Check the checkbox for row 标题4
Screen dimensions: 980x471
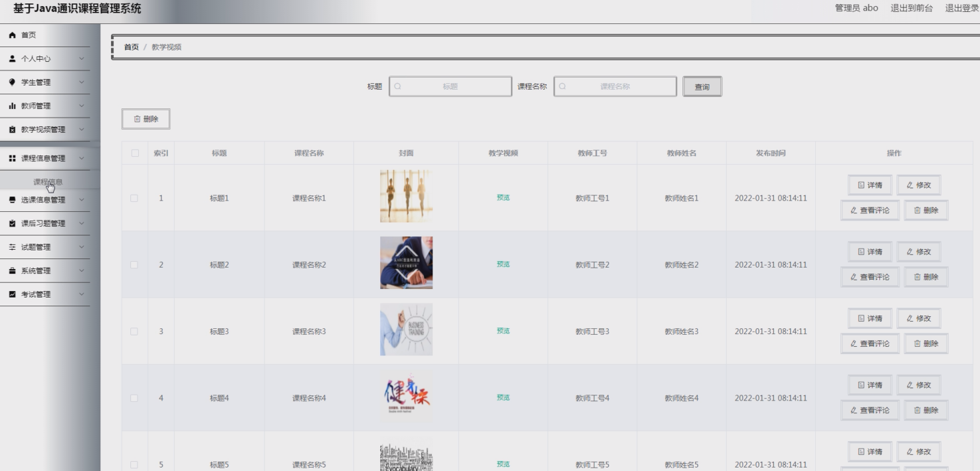pos(135,398)
